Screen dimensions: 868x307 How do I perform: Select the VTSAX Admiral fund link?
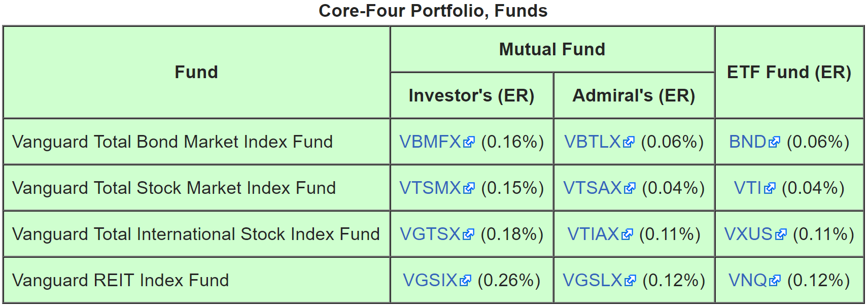tap(593, 188)
